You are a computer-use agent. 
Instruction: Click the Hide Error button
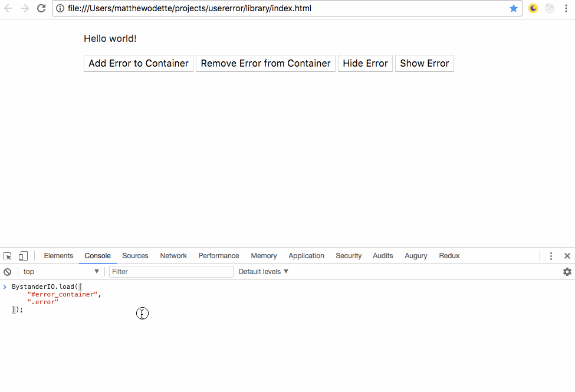coord(365,64)
